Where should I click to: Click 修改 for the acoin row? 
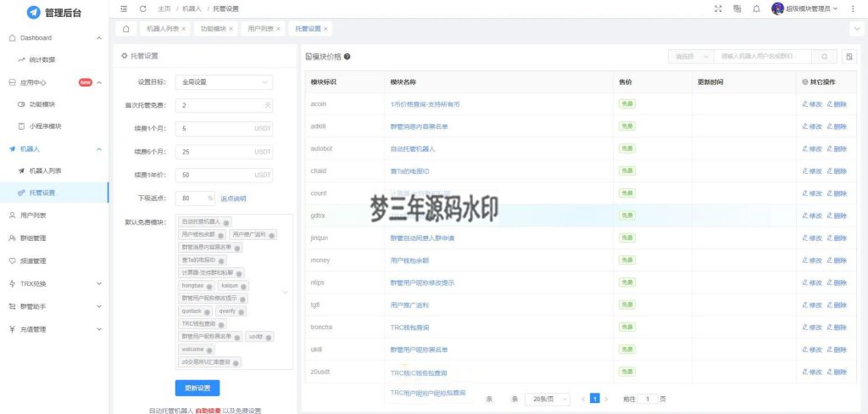pyautogui.click(x=812, y=104)
